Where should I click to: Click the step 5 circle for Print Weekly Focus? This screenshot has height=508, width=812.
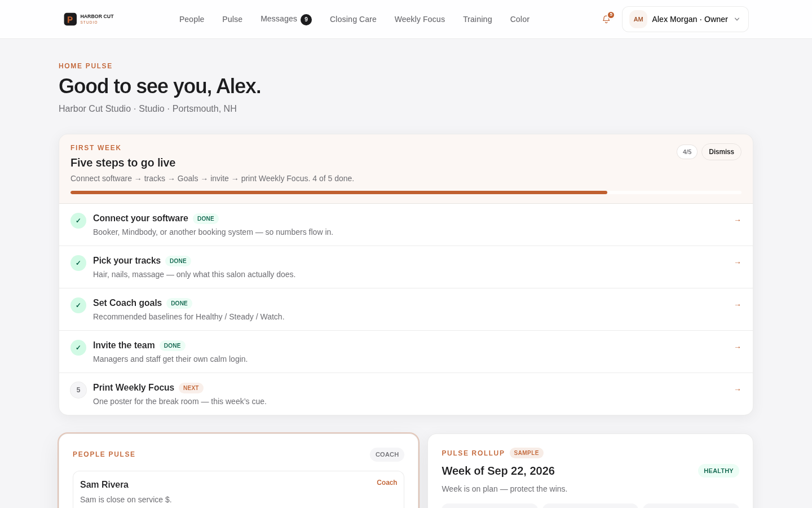coord(78,390)
